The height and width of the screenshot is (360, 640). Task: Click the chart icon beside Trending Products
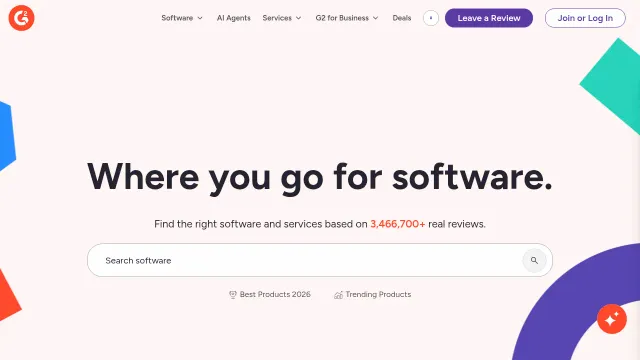coord(338,295)
